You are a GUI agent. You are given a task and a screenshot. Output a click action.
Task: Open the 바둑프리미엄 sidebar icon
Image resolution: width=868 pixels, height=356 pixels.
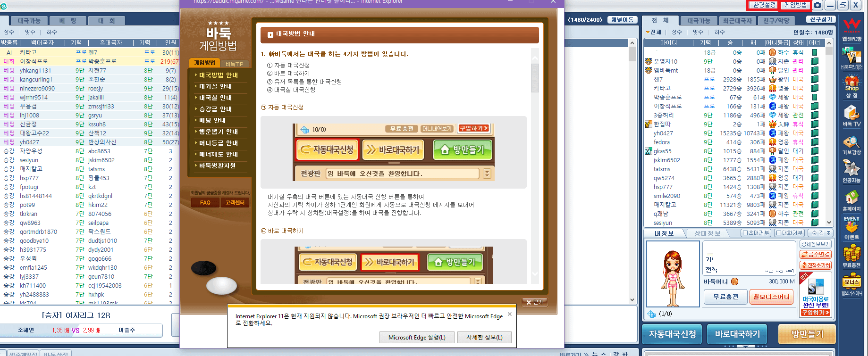tap(851, 58)
